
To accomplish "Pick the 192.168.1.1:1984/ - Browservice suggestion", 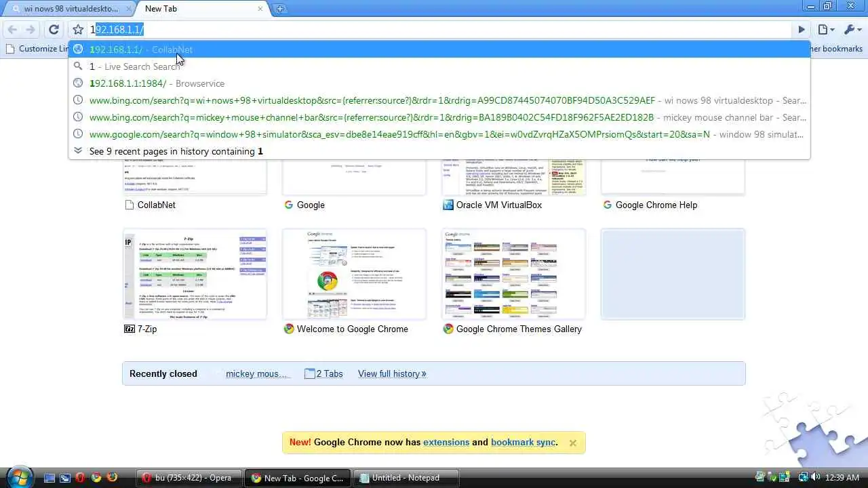I will (x=439, y=83).
